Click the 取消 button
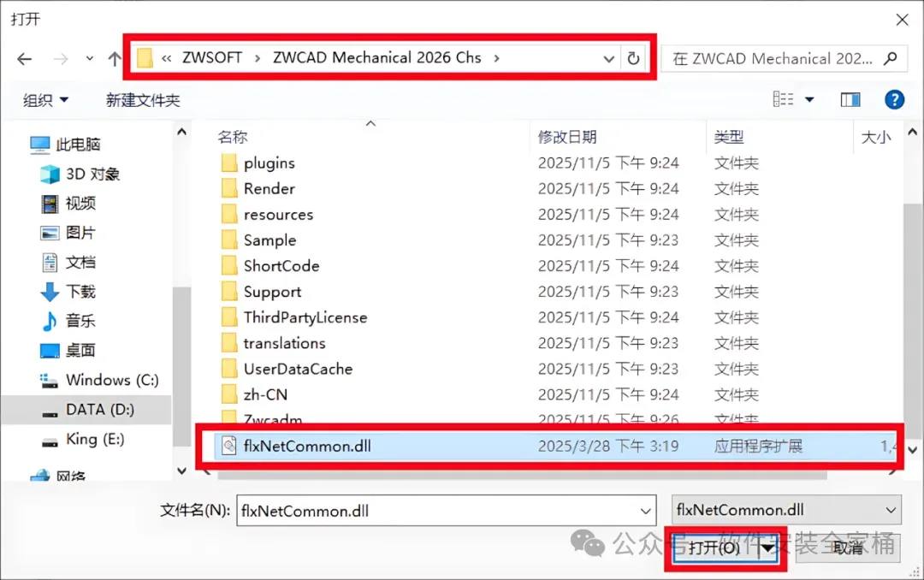 pyautogui.click(x=849, y=547)
